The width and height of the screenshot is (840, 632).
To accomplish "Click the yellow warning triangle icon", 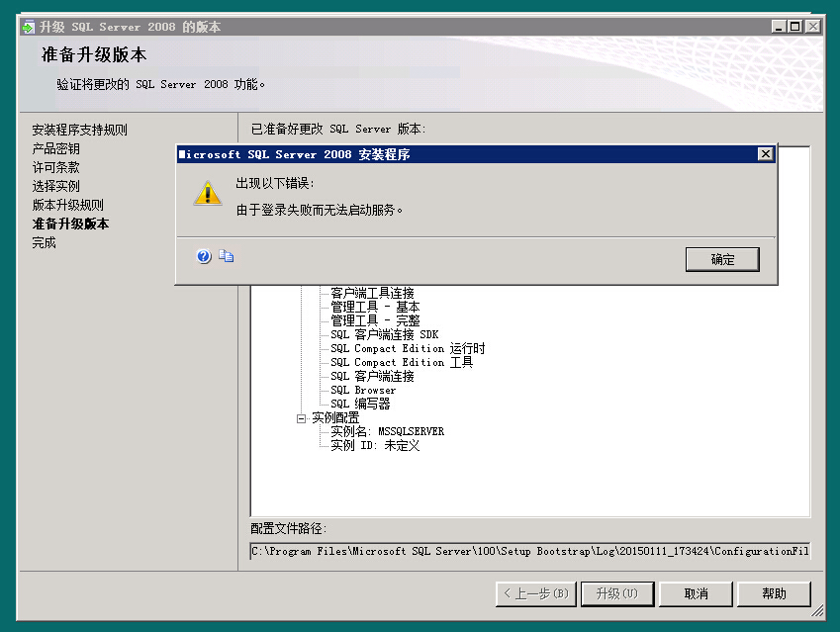I will coord(208,193).
